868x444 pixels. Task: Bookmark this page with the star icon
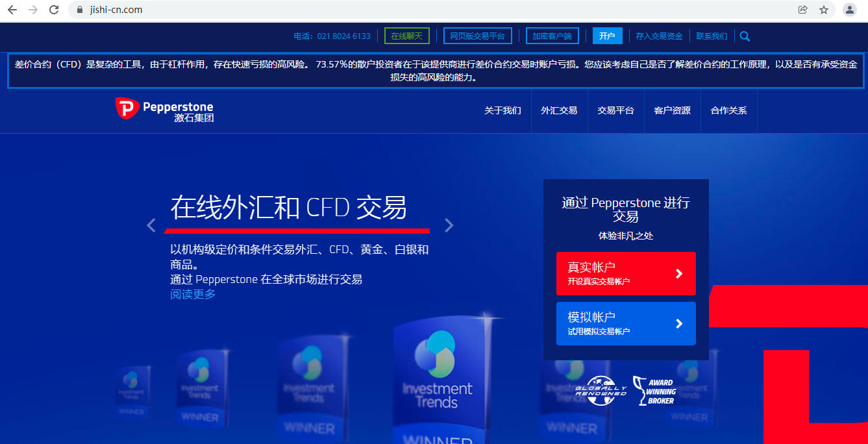(824, 10)
